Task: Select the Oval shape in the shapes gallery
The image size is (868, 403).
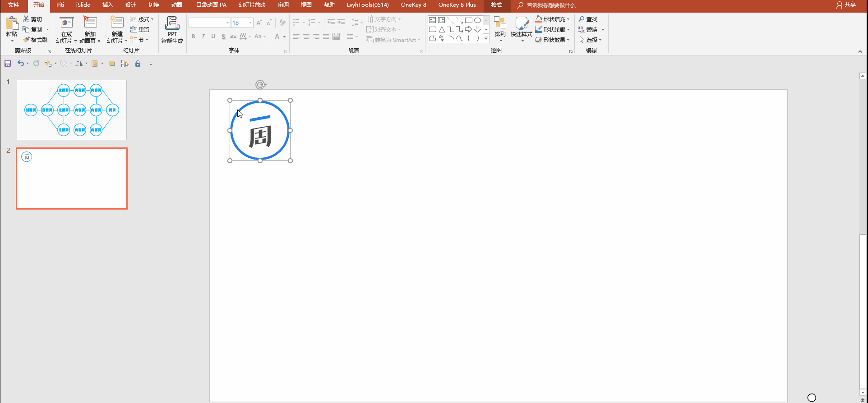Action: click(x=478, y=20)
